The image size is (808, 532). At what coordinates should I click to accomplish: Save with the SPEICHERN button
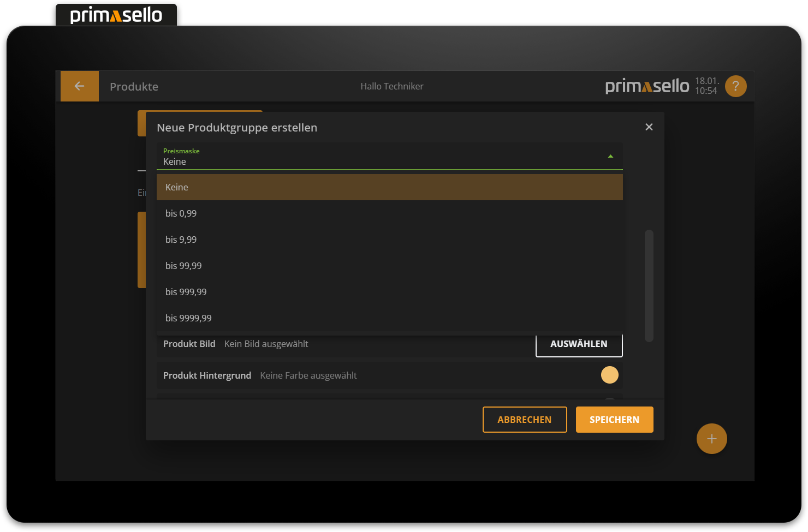(x=614, y=420)
